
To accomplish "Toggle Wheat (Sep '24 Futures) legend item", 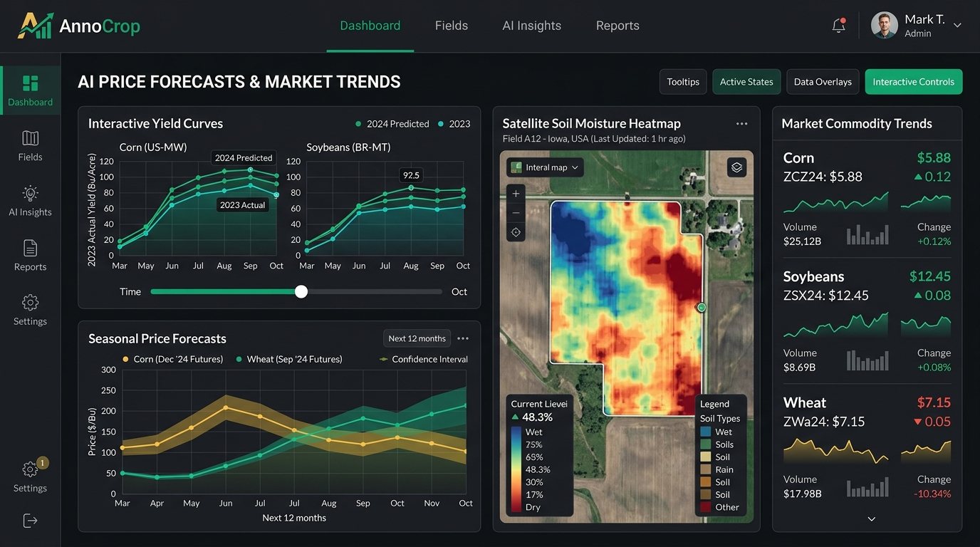I will (x=289, y=359).
